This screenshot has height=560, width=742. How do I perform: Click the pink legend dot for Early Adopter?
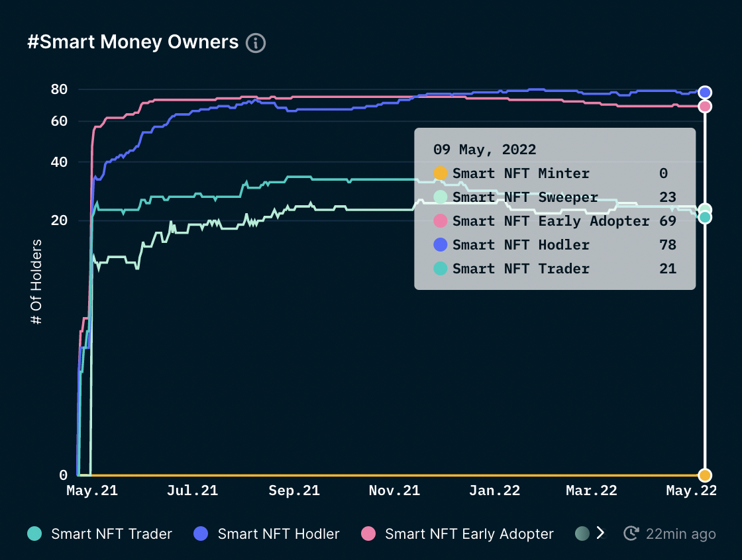click(x=368, y=534)
